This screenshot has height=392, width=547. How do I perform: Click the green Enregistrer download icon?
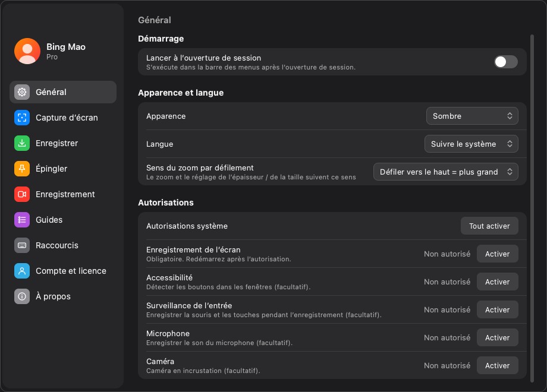pos(22,143)
